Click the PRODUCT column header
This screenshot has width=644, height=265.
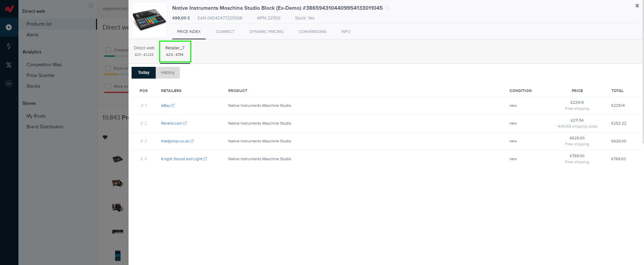click(x=238, y=91)
